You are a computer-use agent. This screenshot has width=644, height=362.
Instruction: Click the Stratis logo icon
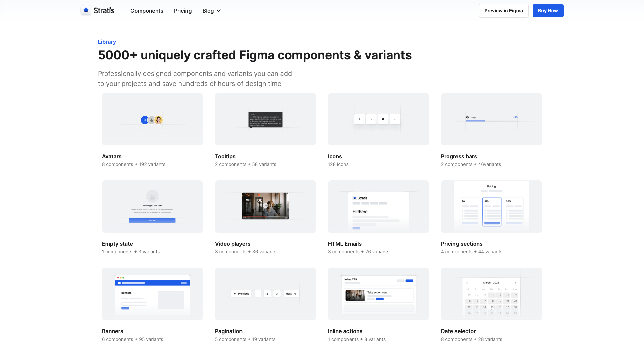[86, 10]
